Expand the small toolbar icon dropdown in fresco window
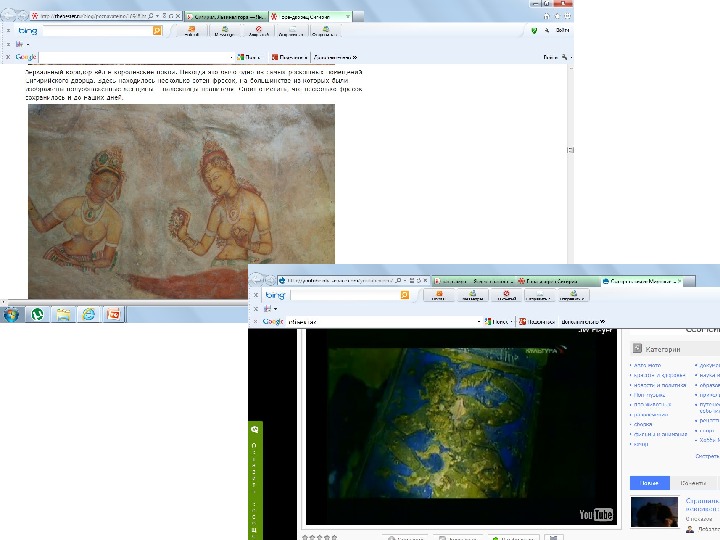720x540 pixels. click(28, 45)
